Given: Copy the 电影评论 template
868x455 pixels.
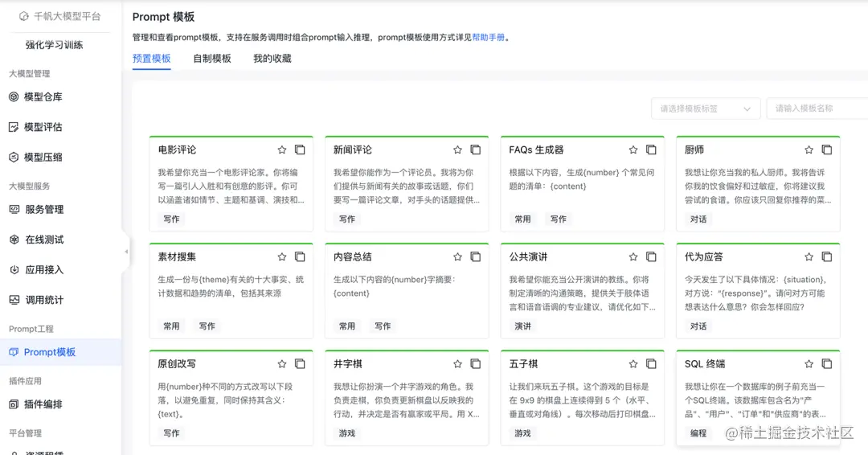Looking at the screenshot, I should (300, 150).
